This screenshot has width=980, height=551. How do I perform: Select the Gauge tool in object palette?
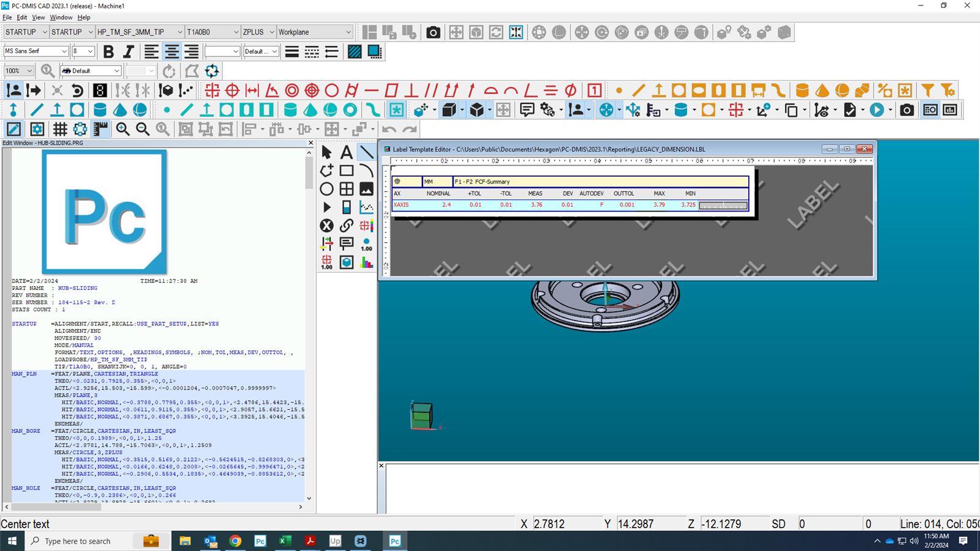click(x=347, y=207)
